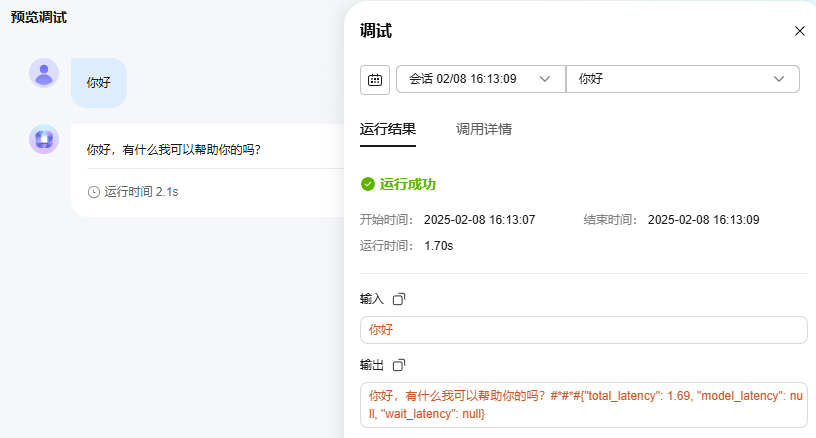Click the clock icon beside 运行时间 2.1s
Image resolution: width=816 pixels, height=438 pixels.
pos(94,191)
